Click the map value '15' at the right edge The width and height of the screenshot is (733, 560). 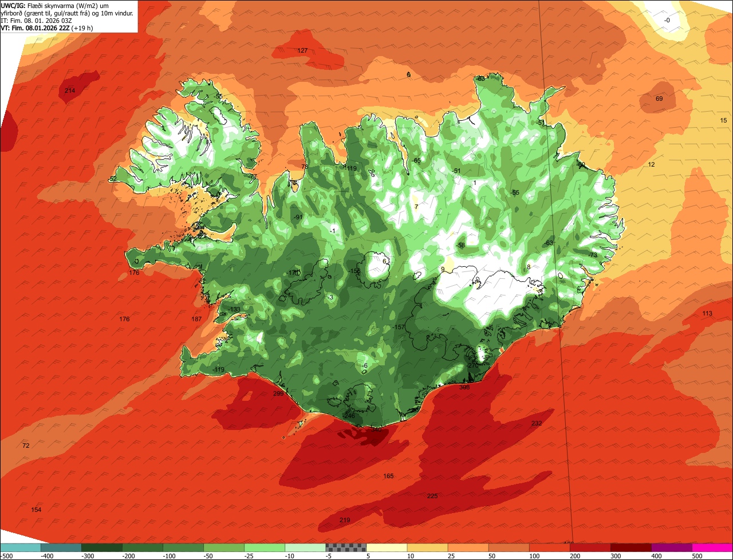click(x=723, y=120)
